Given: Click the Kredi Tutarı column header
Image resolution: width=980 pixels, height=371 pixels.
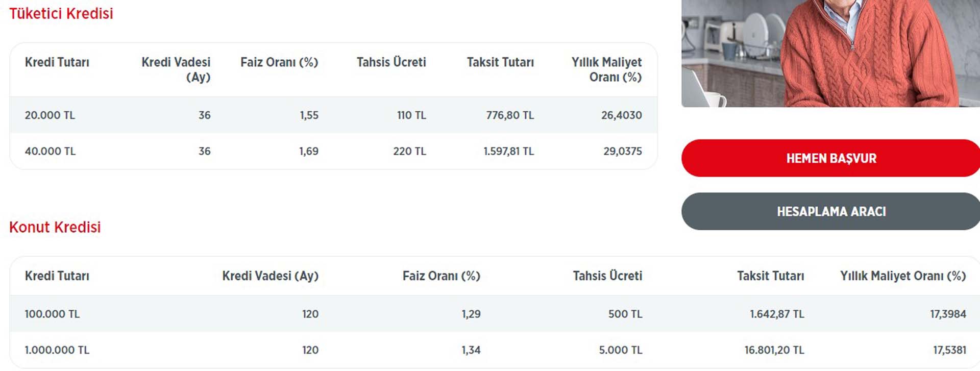Looking at the screenshot, I should pyautogui.click(x=57, y=62).
